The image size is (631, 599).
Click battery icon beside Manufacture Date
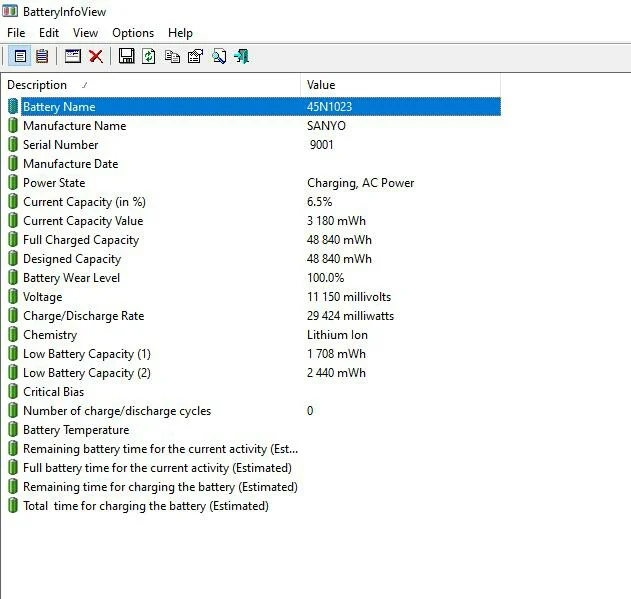tap(13, 164)
